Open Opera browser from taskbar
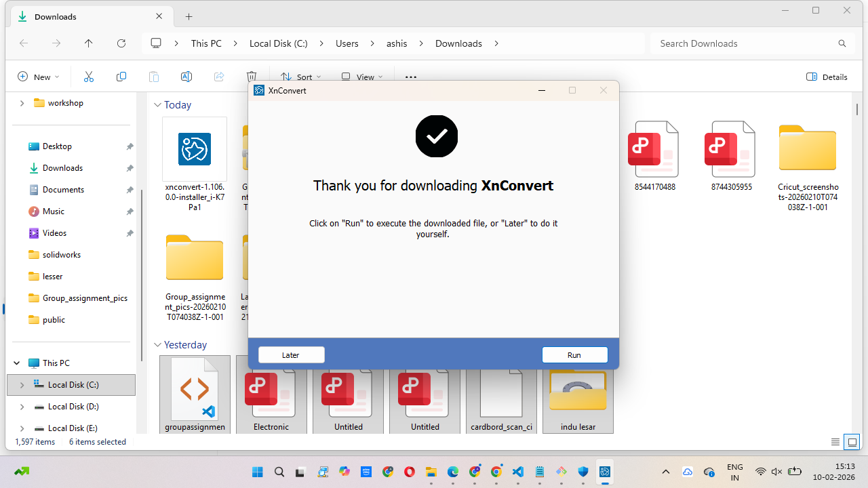868x488 pixels. click(x=409, y=472)
